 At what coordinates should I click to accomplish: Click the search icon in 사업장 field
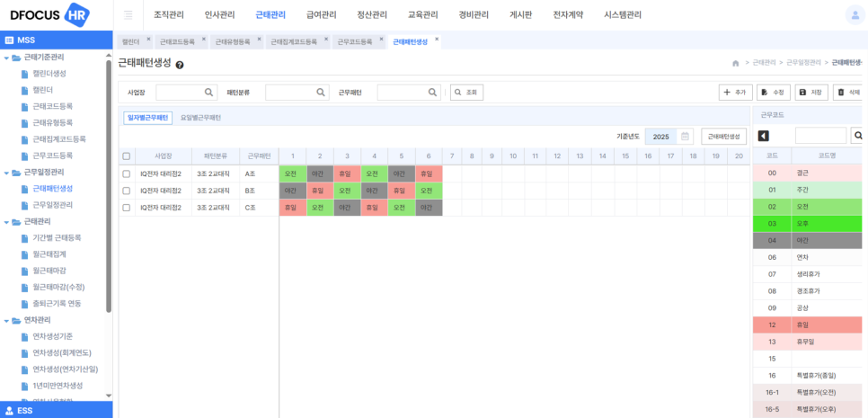[x=208, y=93]
